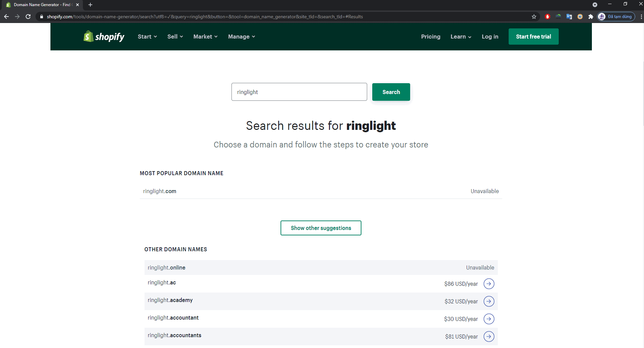The height and width of the screenshot is (348, 644).
Task: Open the Market dropdown menu
Action: pyautogui.click(x=205, y=37)
